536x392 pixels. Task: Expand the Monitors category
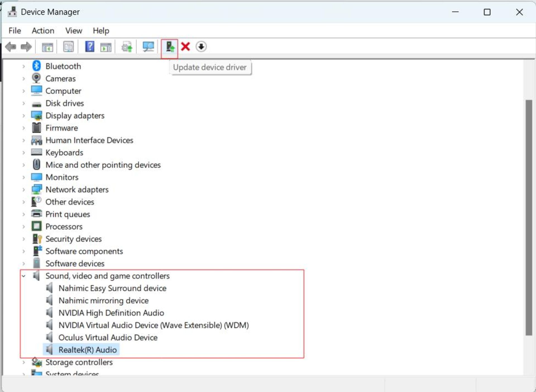pos(24,177)
